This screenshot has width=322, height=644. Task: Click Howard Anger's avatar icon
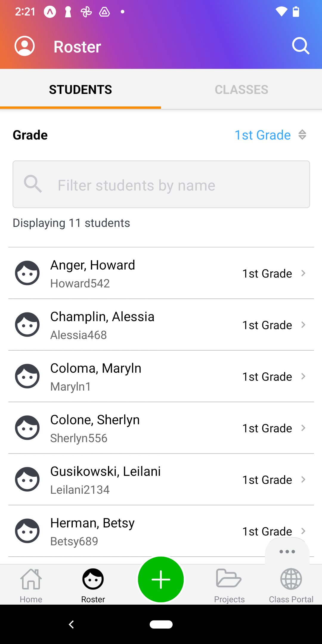tap(27, 273)
